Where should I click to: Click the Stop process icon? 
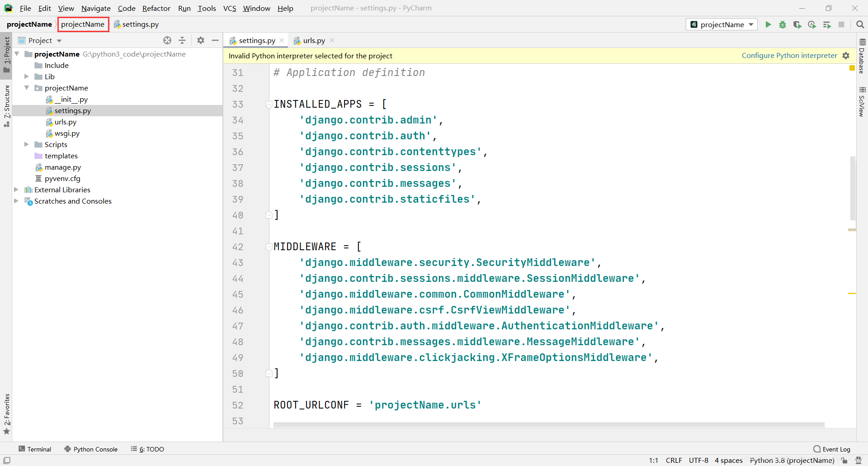click(841, 24)
